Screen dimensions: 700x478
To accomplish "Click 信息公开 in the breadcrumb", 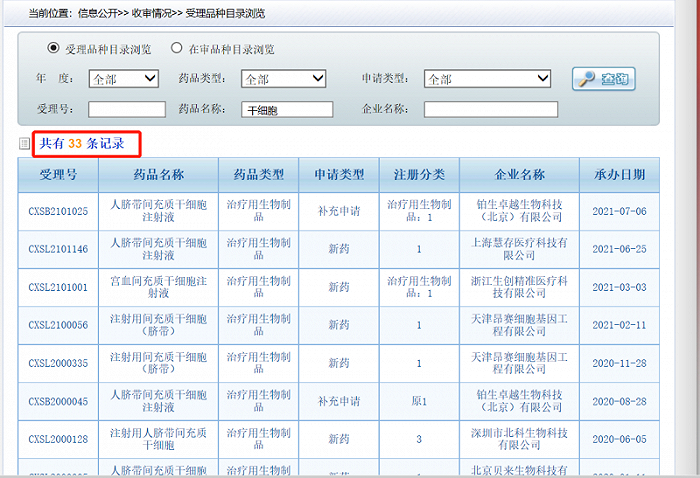I will point(97,13).
